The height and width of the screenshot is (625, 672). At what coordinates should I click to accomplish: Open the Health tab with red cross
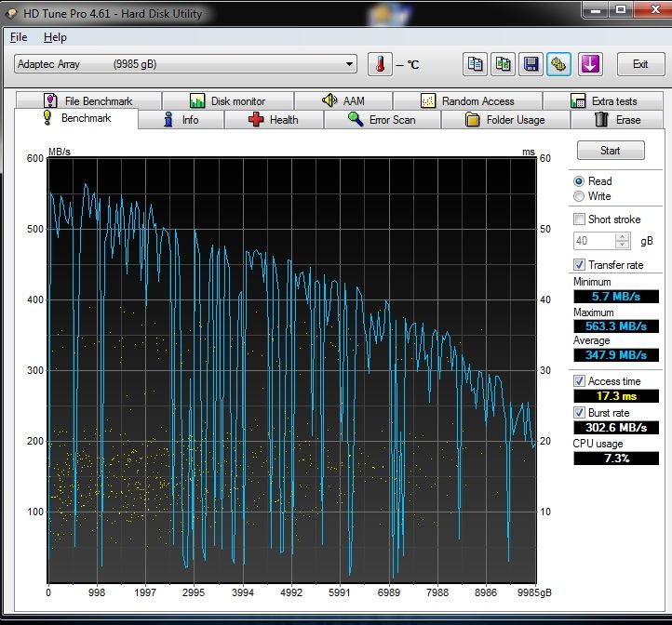coord(274,120)
